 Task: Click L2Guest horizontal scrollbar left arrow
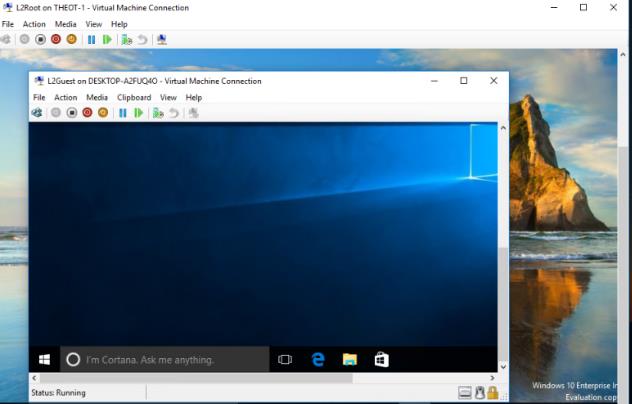point(34,378)
